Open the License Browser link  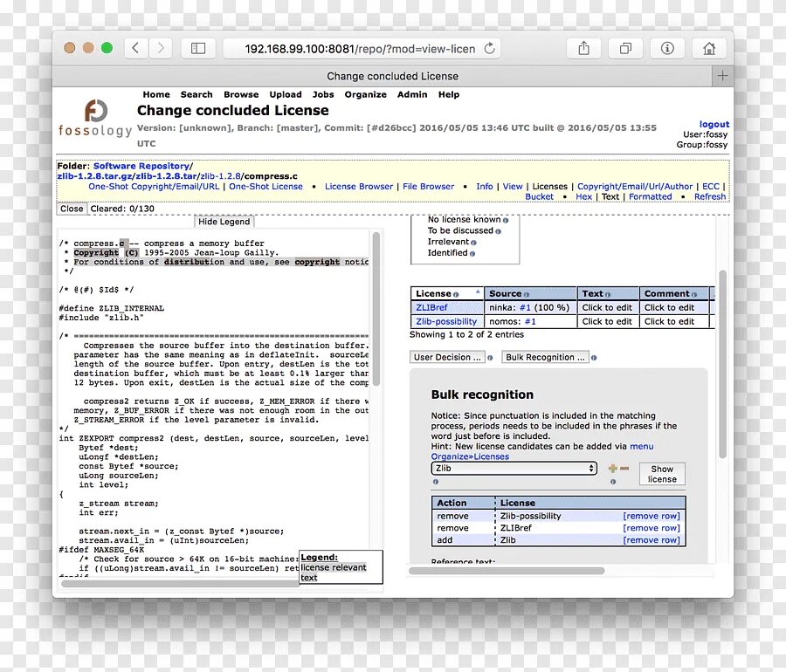click(x=359, y=186)
